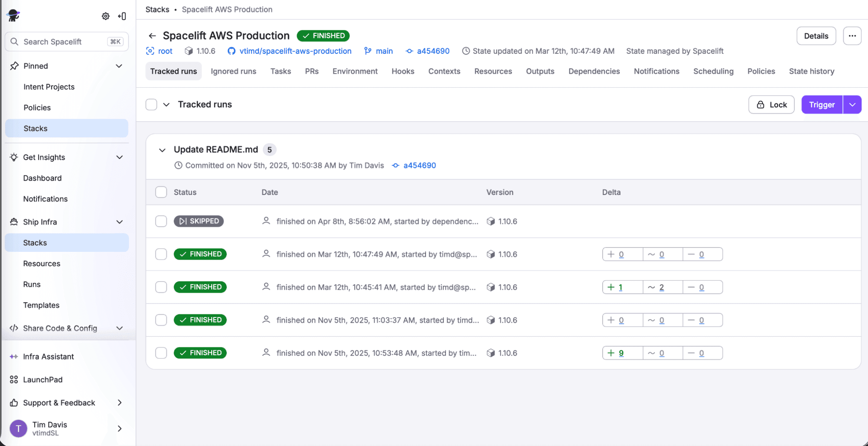
Task: Click the Spacelift logo
Action: (x=13, y=16)
